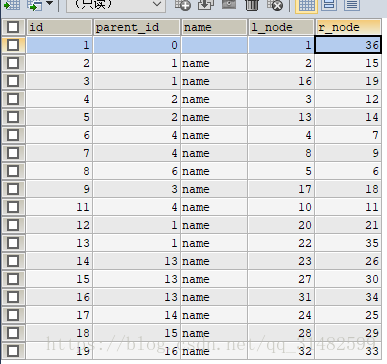This screenshot has width=387, height=364.
Task: Click the parent_id column header
Action: (137, 27)
